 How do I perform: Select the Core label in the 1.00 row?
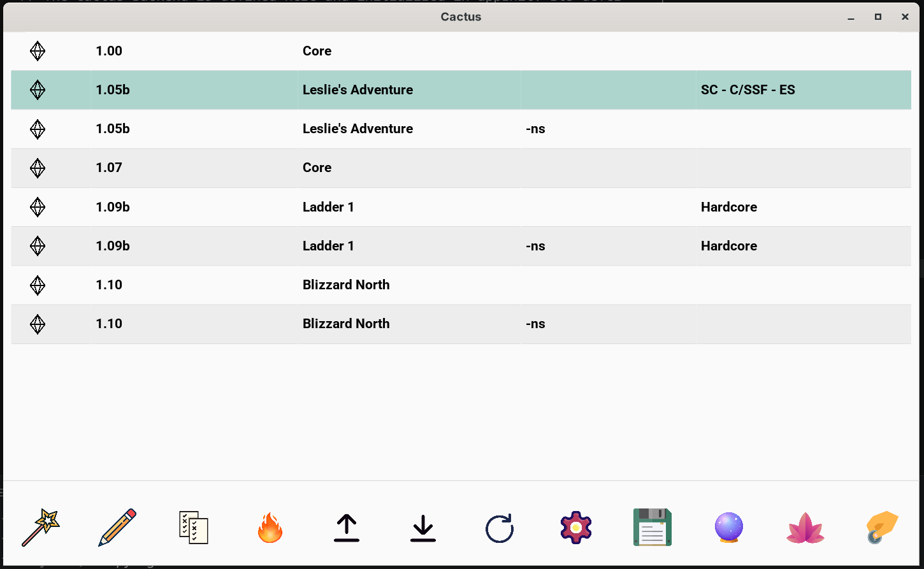(317, 51)
